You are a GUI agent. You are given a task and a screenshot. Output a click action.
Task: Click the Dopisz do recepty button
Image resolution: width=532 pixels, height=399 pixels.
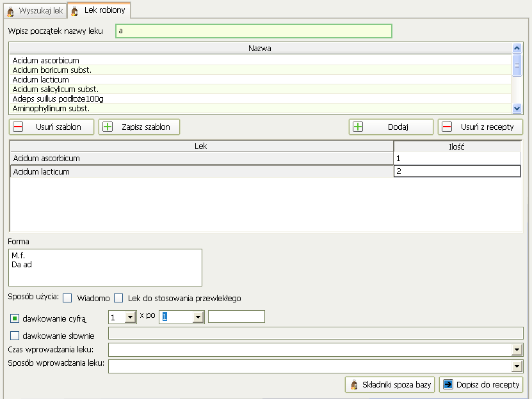pos(481,384)
